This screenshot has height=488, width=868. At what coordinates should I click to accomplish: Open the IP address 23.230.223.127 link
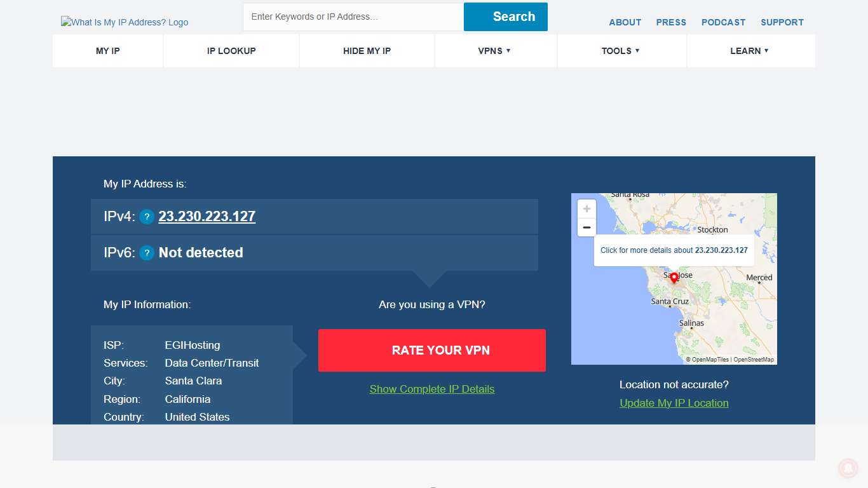pyautogui.click(x=207, y=217)
